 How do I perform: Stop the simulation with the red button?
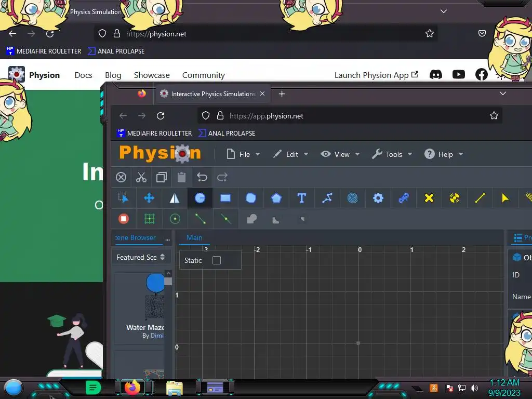[x=124, y=219]
